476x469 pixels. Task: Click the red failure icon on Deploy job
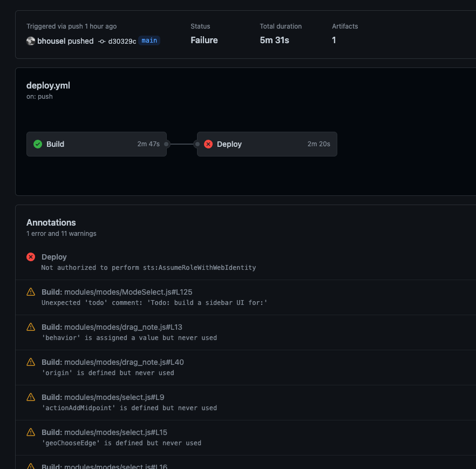208,144
